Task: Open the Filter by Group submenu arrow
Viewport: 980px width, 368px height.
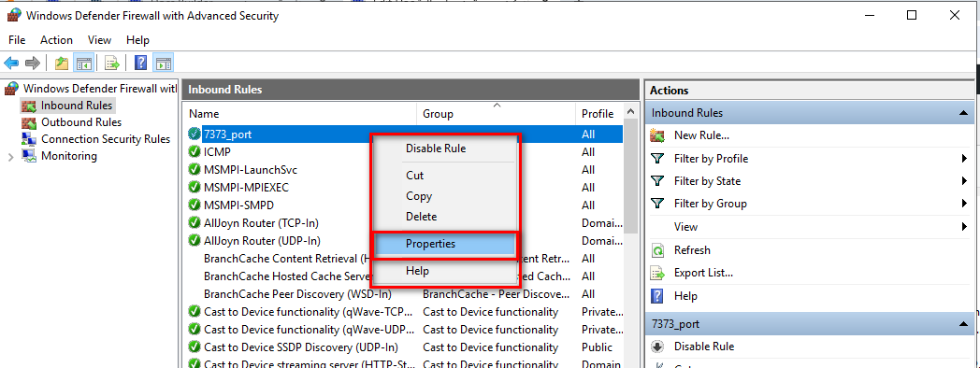Action: coord(964,204)
